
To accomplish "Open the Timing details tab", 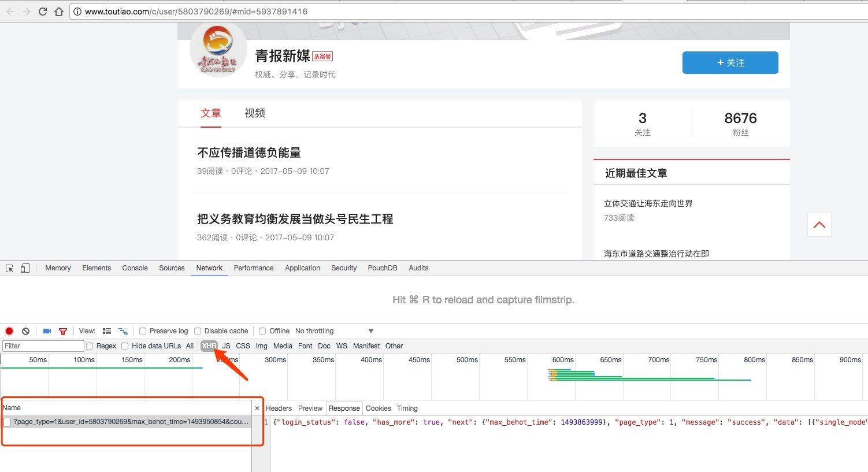I will click(x=407, y=408).
